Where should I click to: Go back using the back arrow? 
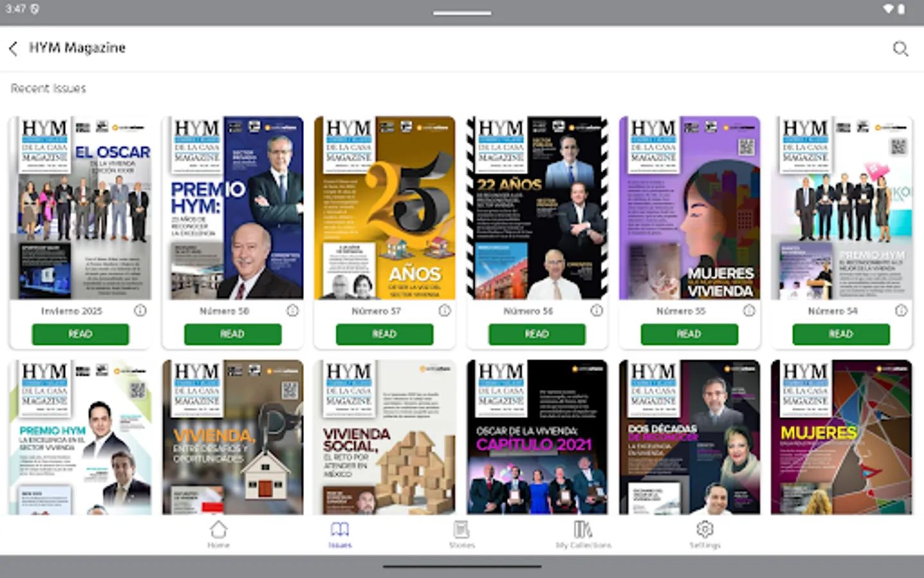(x=13, y=49)
